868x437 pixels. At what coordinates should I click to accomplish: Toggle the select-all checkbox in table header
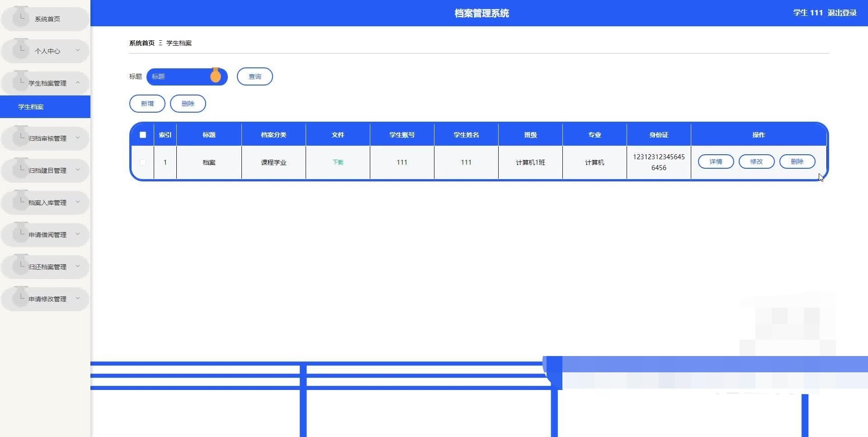[x=143, y=135]
